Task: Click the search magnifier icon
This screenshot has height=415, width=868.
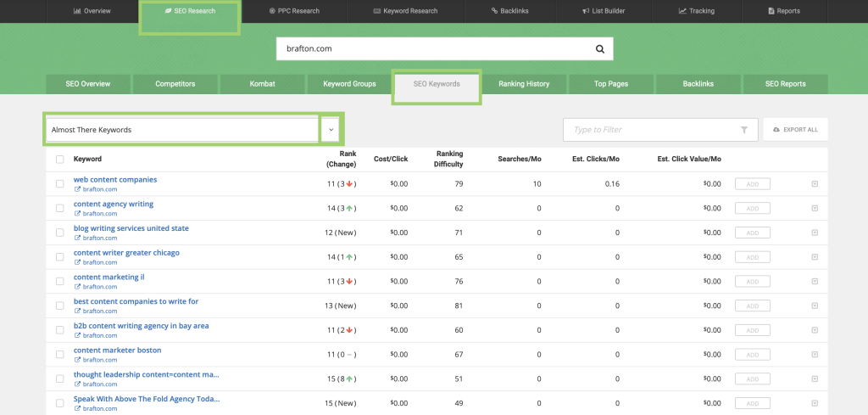Action: point(600,48)
